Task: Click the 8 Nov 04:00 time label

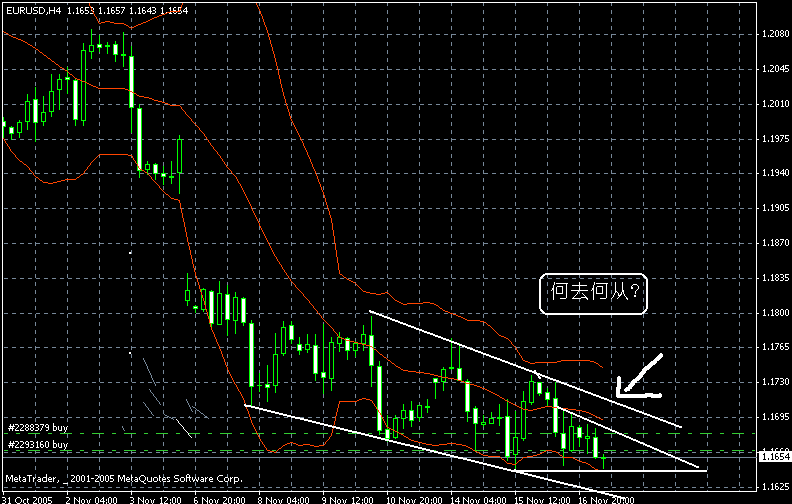Action: pyautogui.click(x=284, y=499)
